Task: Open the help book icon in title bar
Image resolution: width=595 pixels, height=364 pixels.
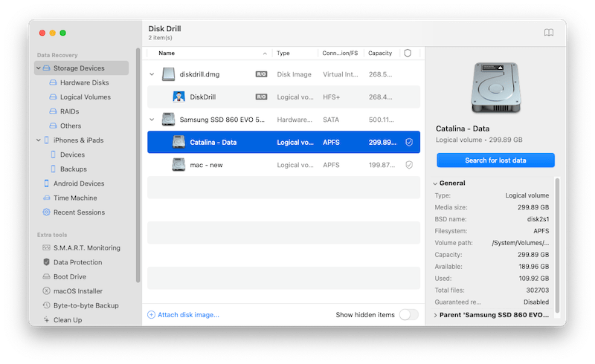Action: click(549, 33)
